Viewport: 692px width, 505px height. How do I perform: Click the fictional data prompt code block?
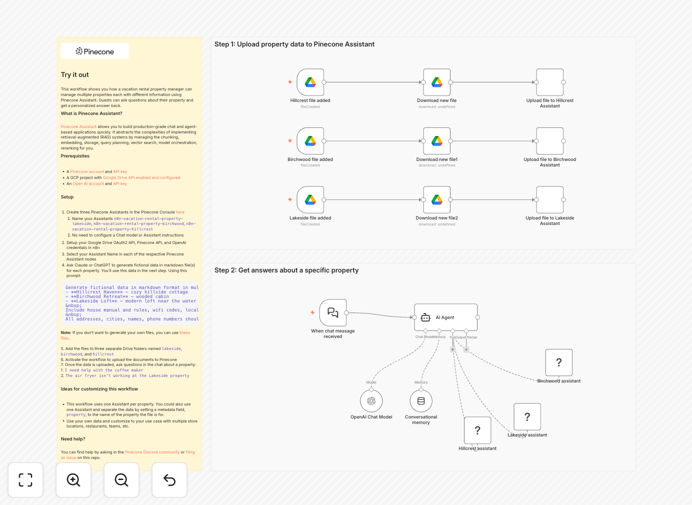coord(132,303)
